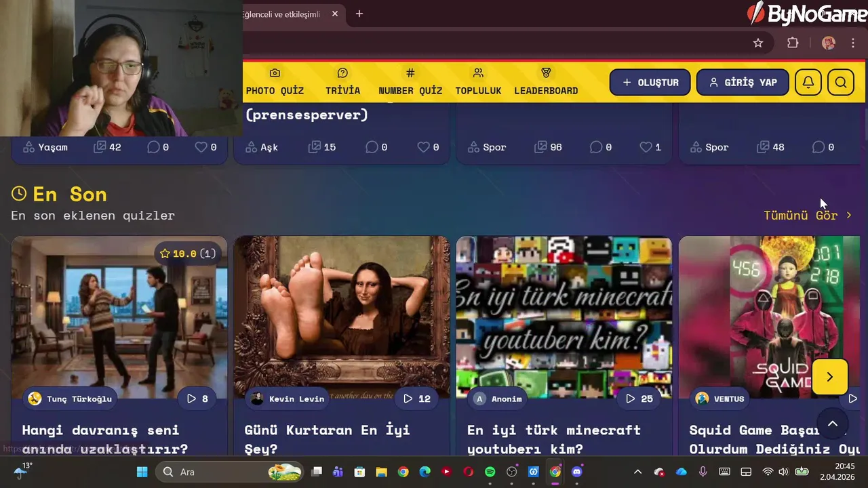Open the Leaderboard page
868x488 pixels.
click(546, 82)
